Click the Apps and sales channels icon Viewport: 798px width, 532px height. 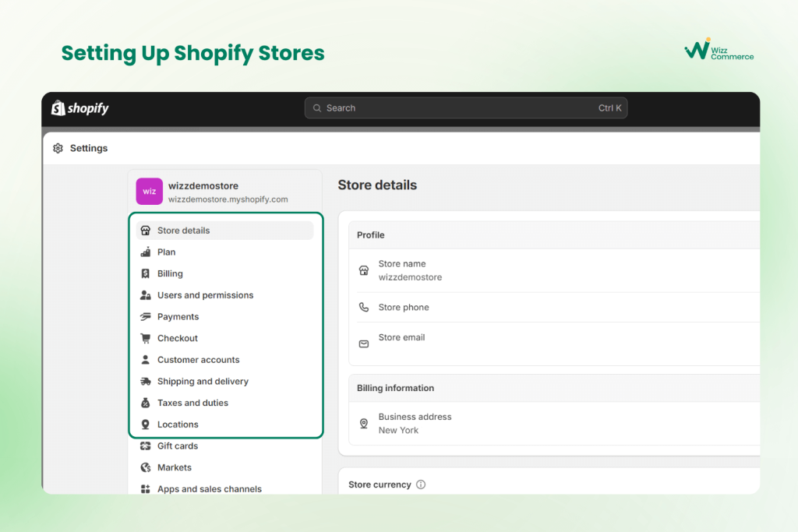pyautogui.click(x=146, y=488)
